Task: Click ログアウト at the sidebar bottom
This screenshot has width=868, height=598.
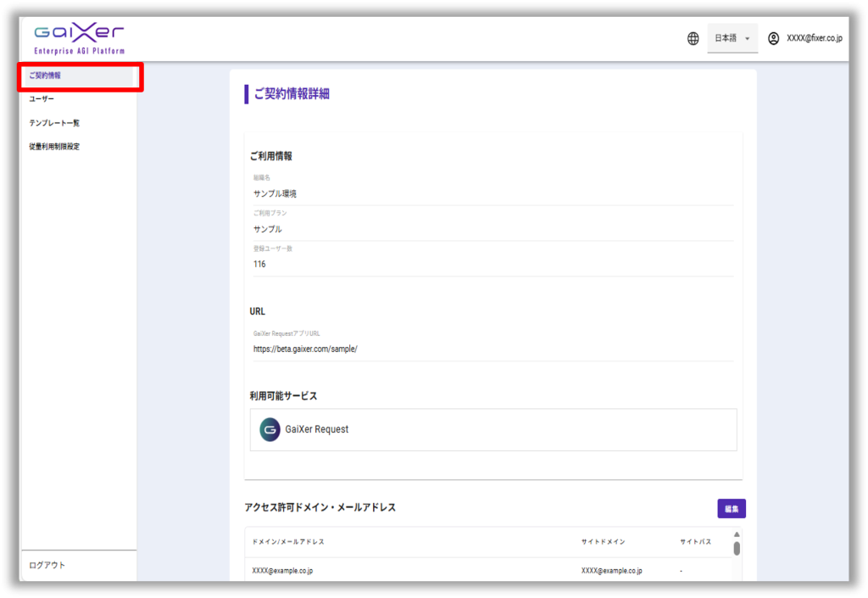Action: coord(47,566)
